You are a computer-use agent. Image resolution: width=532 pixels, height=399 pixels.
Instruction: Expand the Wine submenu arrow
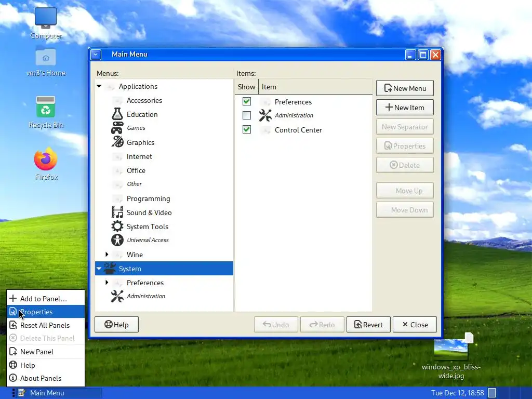(107, 254)
